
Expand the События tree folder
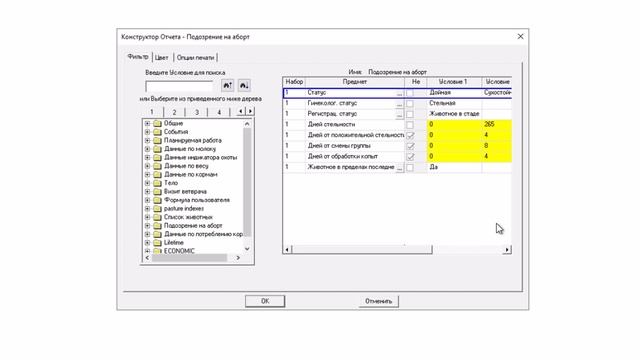147,132
